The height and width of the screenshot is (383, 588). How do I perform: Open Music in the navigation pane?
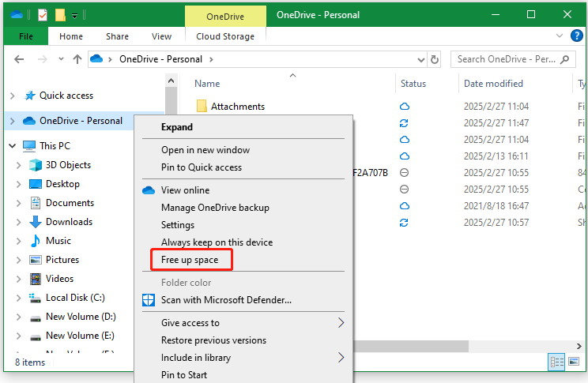(58, 241)
